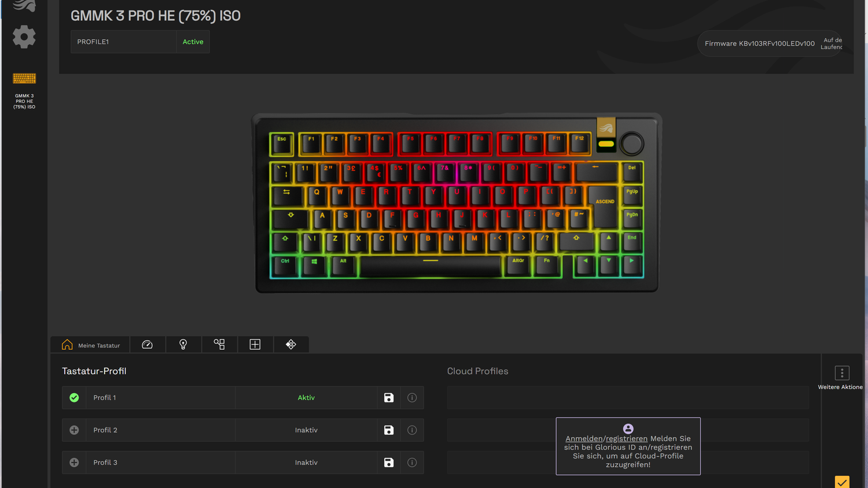
Task: Open the diamond-pattern tab icon
Action: tap(291, 345)
